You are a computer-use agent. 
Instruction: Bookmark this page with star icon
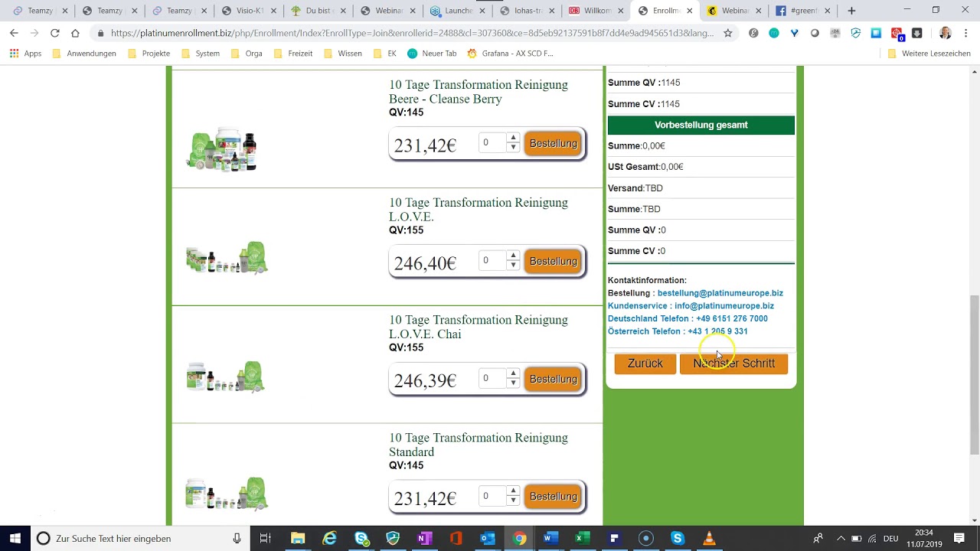[728, 33]
